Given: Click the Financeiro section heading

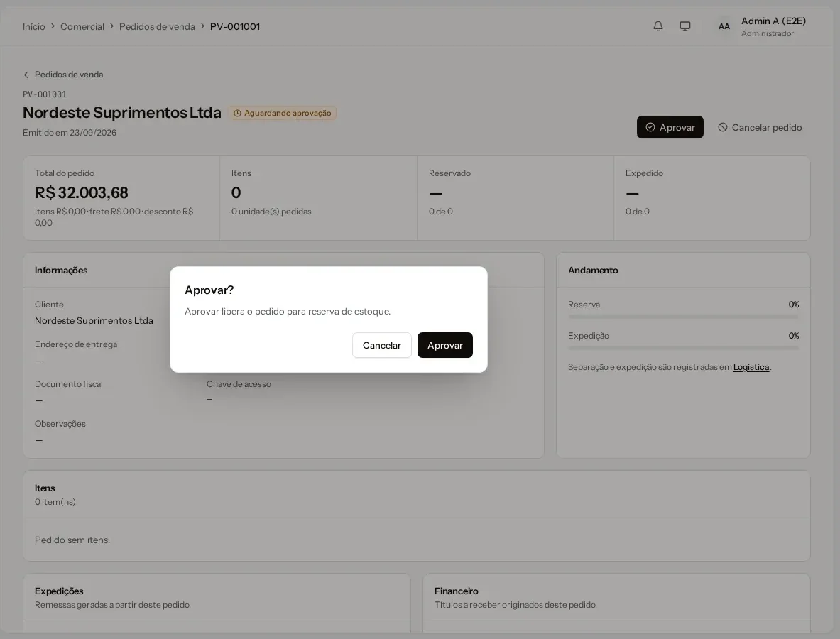Looking at the screenshot, I should 457,591.
